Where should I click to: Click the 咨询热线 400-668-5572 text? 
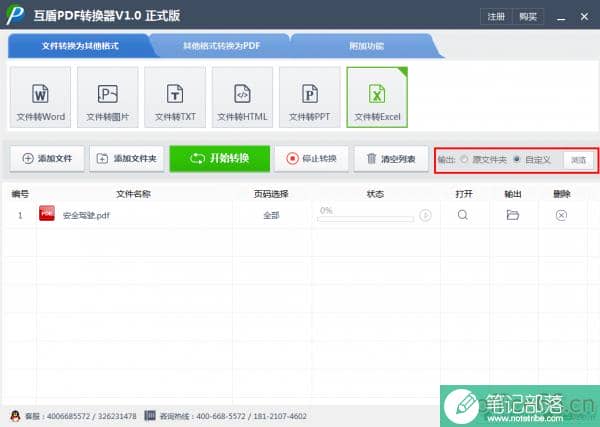point(233,416)
